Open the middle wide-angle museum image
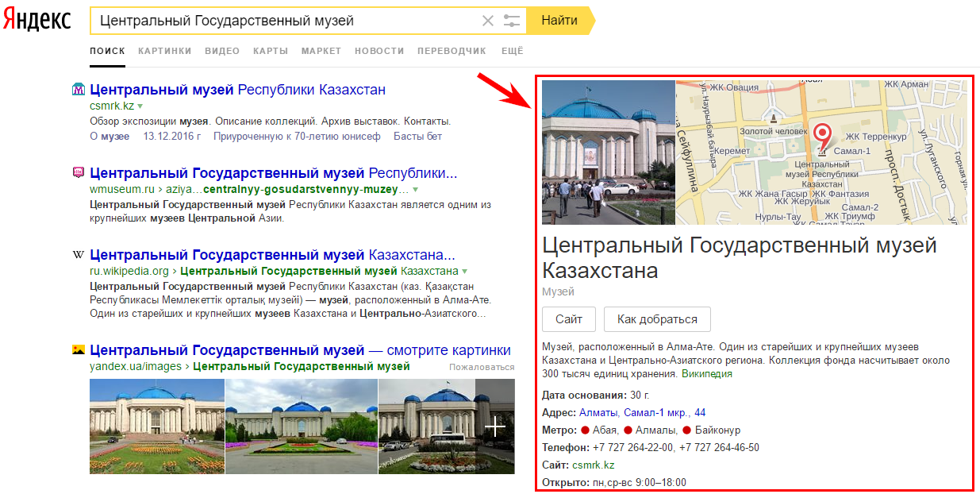Viewport: 980px width, 494px height. point(302,426)
